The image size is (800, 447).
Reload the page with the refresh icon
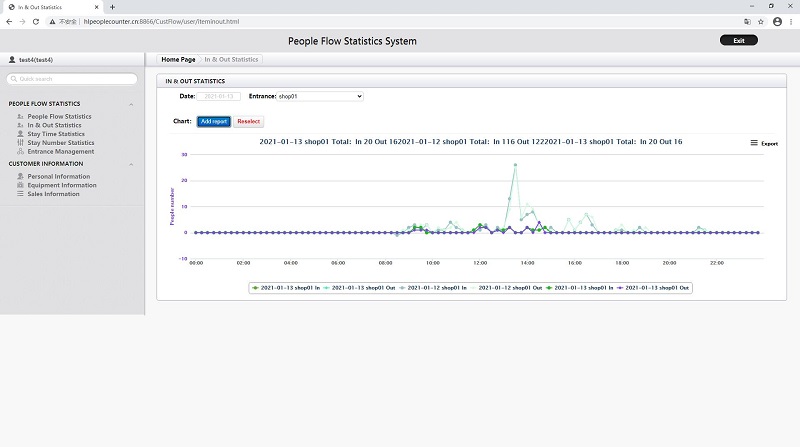coord(36,21)
